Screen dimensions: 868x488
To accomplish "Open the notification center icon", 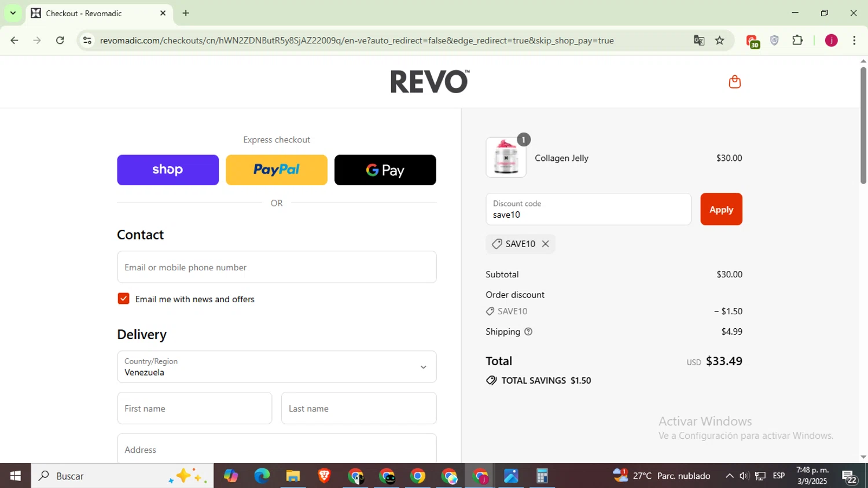I will click(x=849, y=476).
